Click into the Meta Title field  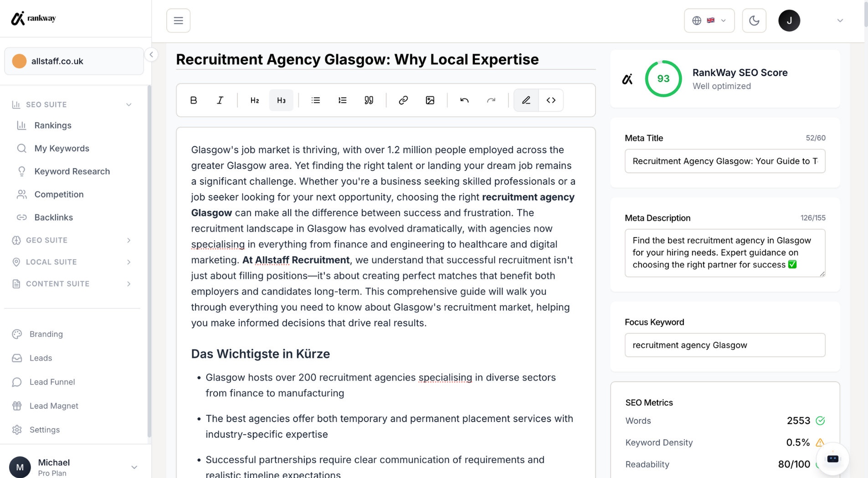[x=724, y=161]
